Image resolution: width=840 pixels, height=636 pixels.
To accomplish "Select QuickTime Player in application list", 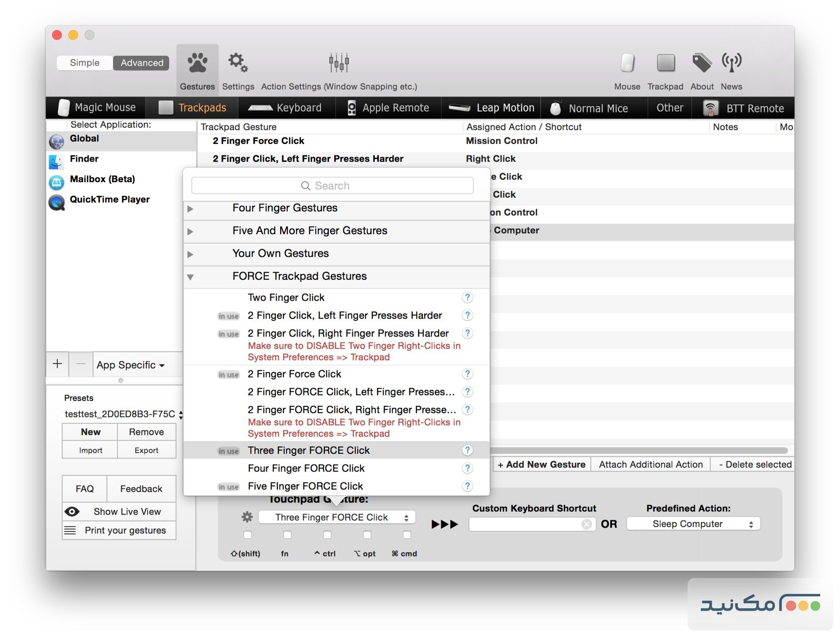I will pyautogui.click(x=110, y=199).
